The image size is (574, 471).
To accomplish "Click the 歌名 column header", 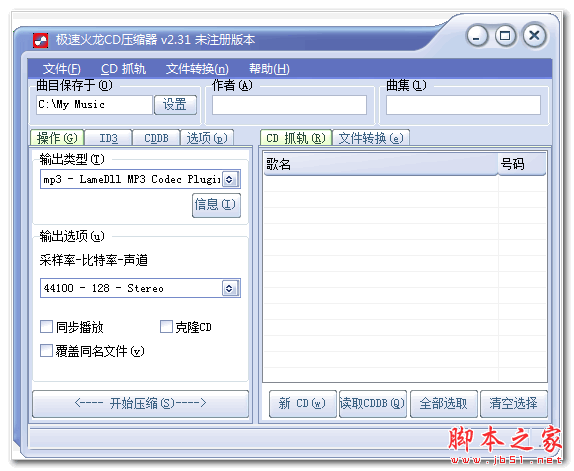I will coord(381,164).
